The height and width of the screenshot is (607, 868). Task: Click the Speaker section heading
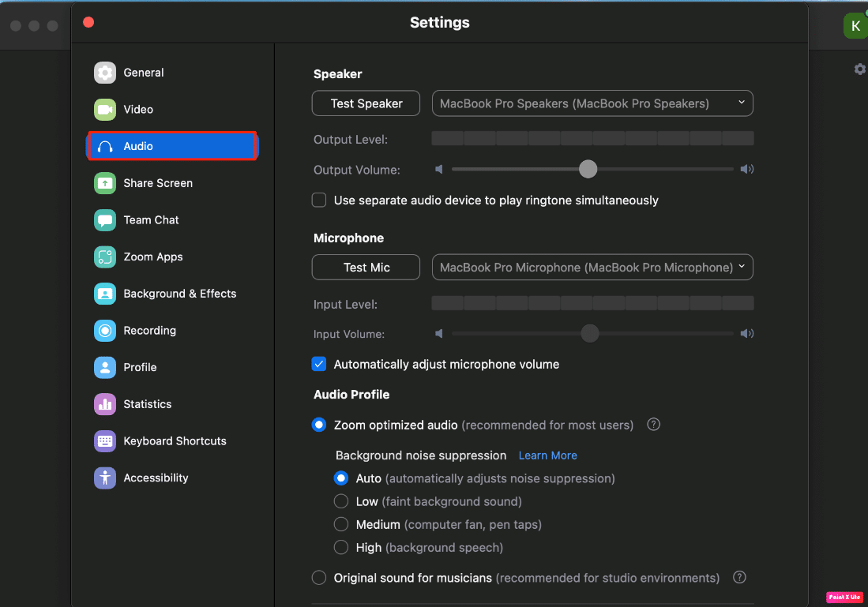click(x=338, y=74)
